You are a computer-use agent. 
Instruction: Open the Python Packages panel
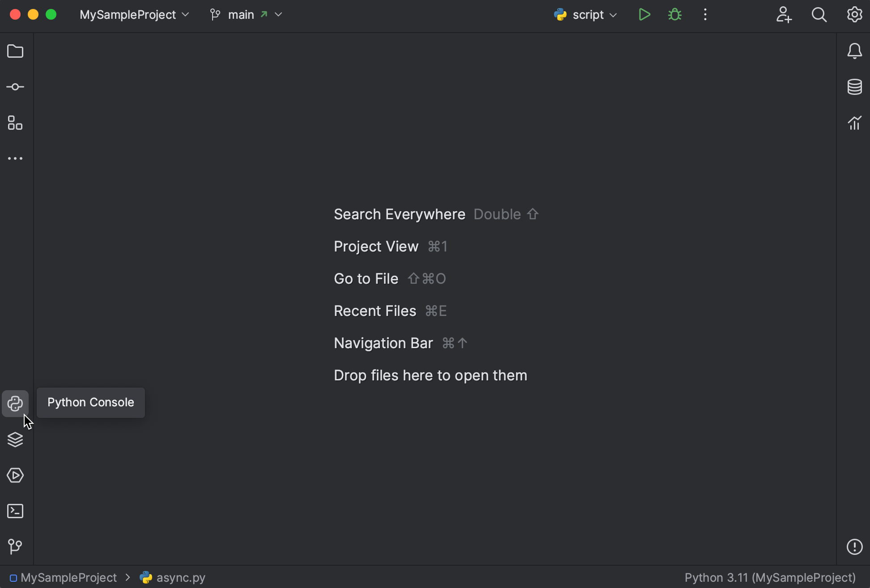tap(15, 440)
